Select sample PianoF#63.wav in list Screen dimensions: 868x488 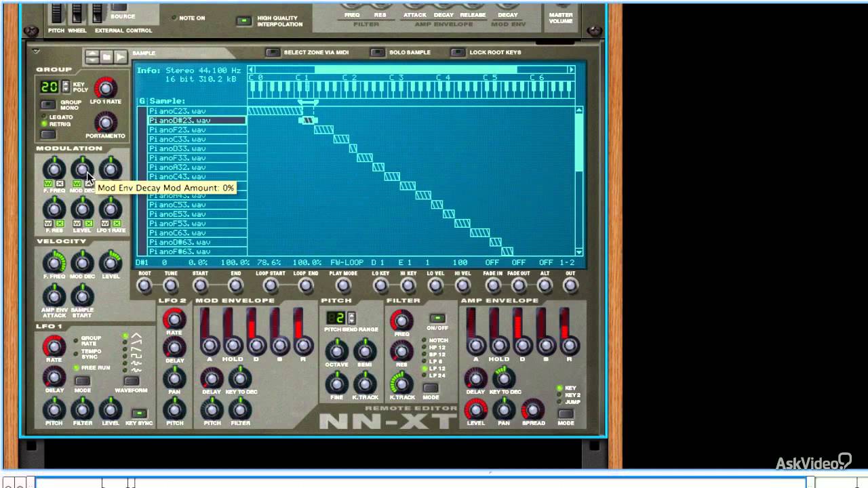tap(197, 251)
